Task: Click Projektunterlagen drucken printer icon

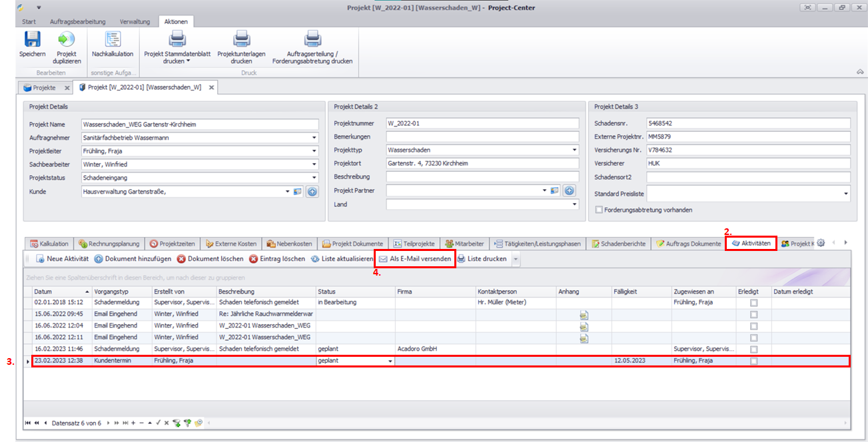Action: point(241,40)
